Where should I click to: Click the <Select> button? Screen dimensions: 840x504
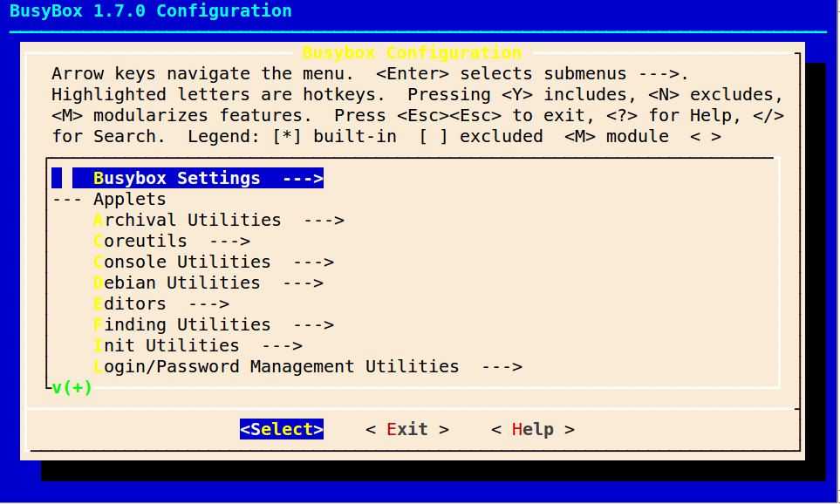[x=282, y=430]
